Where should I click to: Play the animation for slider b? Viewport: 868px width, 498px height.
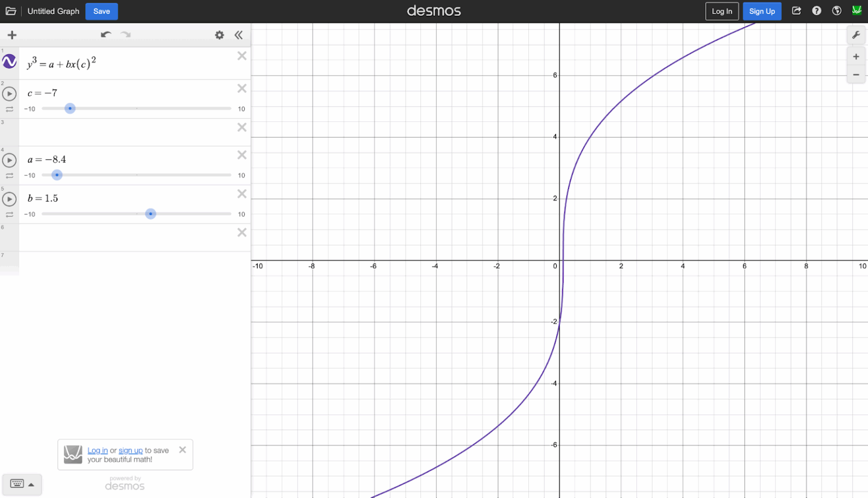(x=9, y=199)
